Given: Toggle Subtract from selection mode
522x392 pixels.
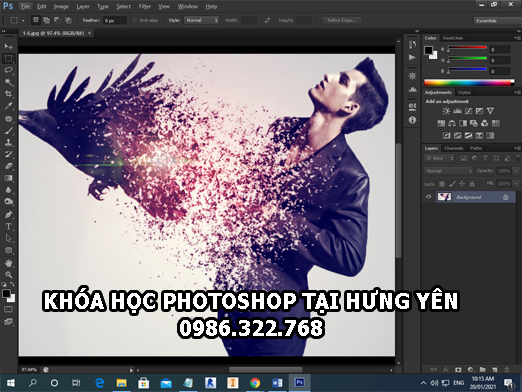Looking at the screenshot, I should click(57, 20).
